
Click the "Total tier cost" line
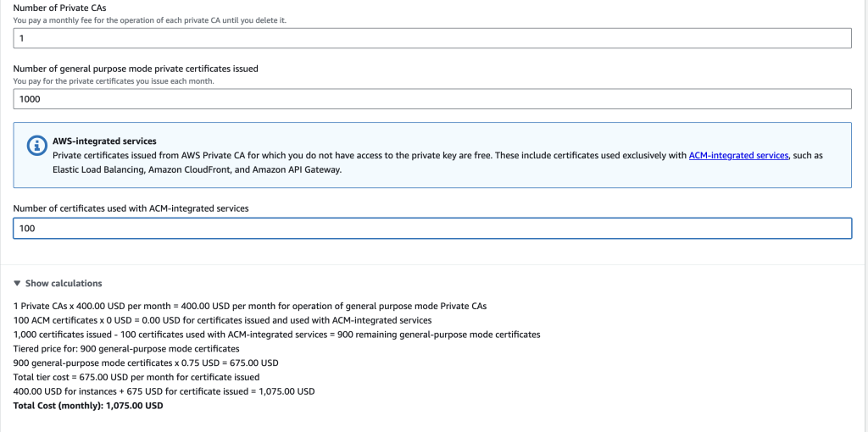[x=136, y=377]
